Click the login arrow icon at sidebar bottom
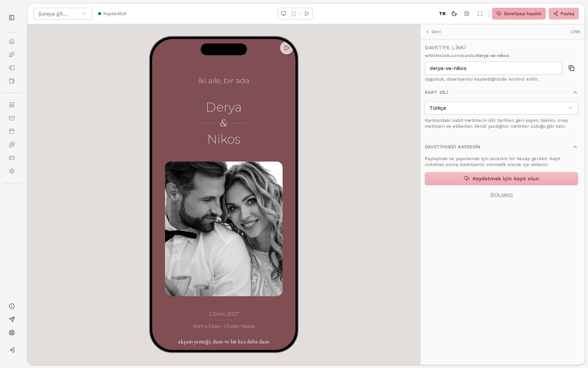Screen dimensions: 588x368 click(x=12, y=350)
